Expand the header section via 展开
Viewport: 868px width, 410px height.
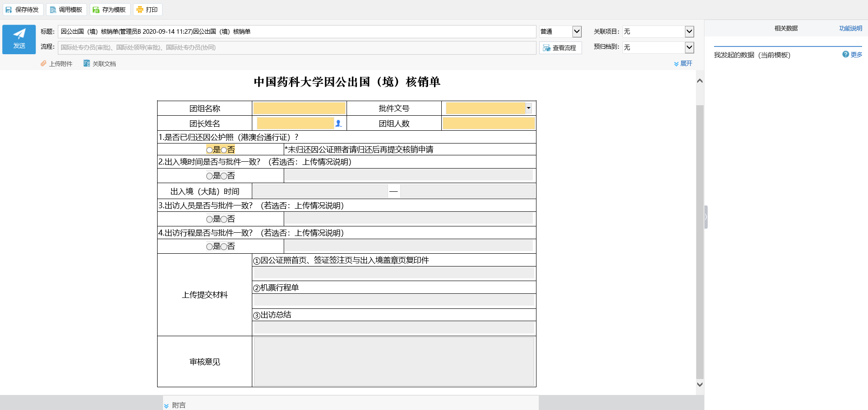pyautogui.click(x=683, y=64)
